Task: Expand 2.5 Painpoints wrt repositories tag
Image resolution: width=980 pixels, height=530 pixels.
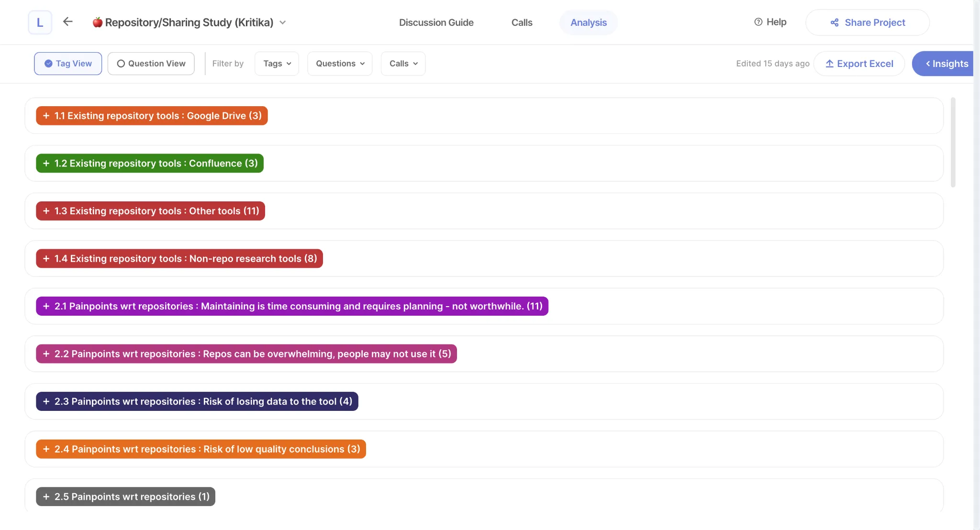Action: point(125,497)
